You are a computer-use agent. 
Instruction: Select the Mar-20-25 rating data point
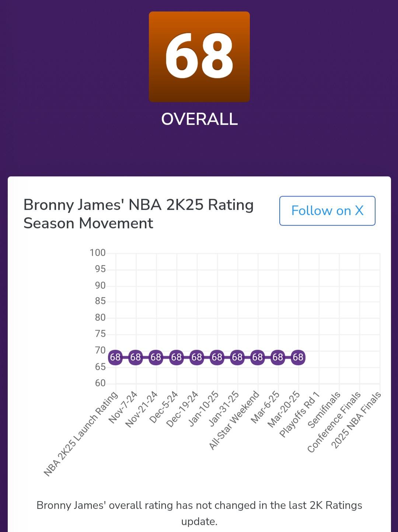pyautogui.click(x=298, y=357)
